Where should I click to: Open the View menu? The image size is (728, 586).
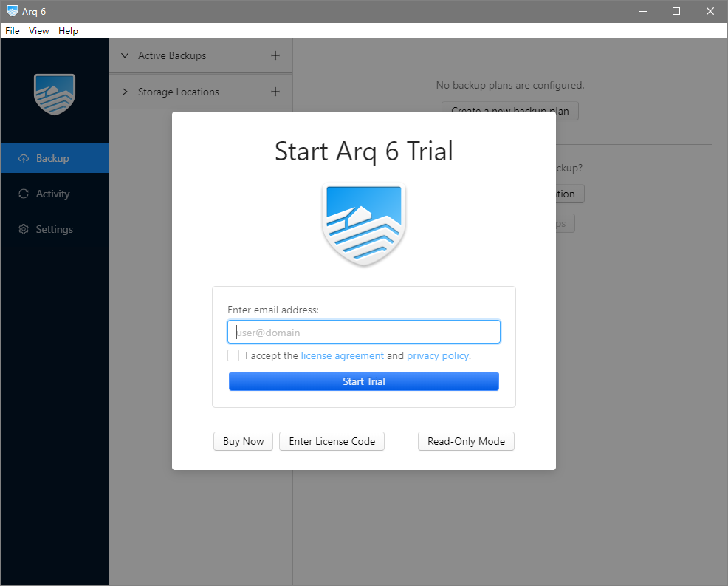coord(39,31)
